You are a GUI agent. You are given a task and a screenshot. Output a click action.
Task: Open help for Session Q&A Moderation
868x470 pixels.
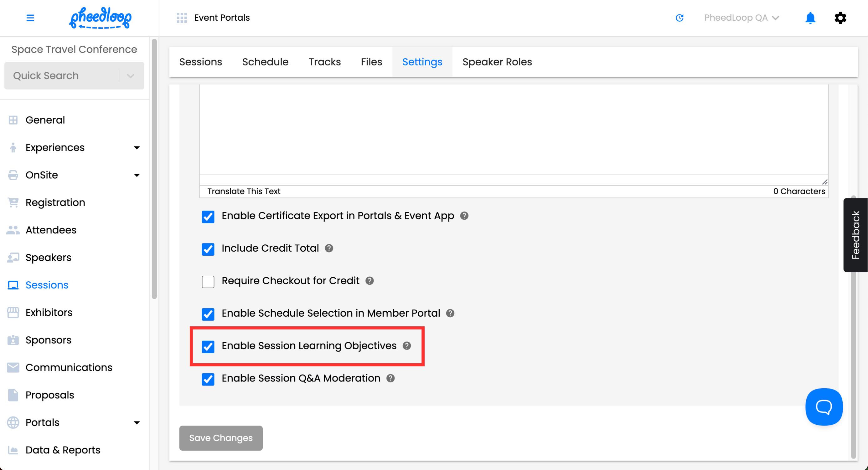390,378
